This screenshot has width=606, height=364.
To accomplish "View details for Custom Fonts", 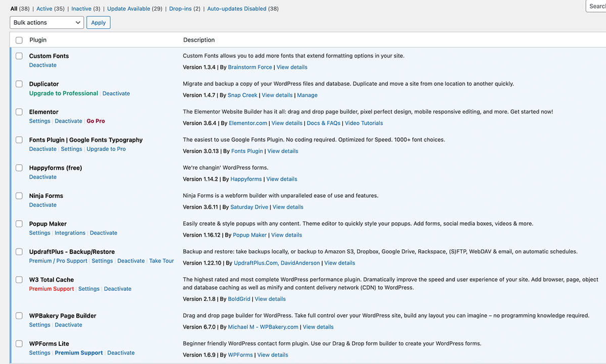I will (292, 67).
